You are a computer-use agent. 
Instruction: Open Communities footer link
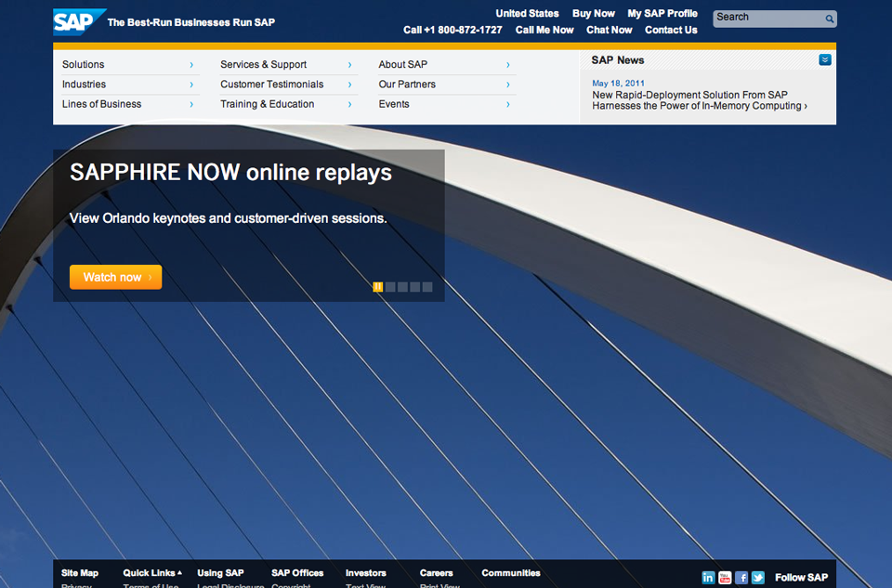pyautogui.click(x=511, y=572)
